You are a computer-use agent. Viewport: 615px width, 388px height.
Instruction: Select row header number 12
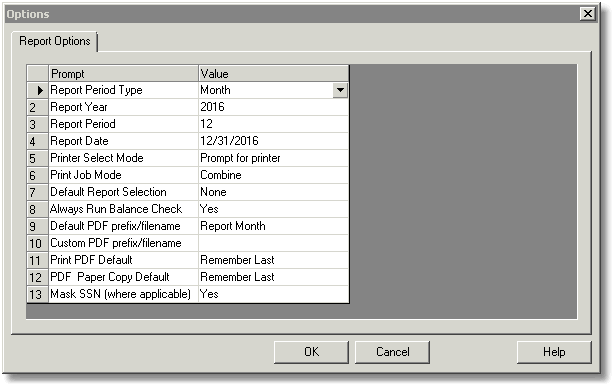pyautogui.click(x=38, y=277)
